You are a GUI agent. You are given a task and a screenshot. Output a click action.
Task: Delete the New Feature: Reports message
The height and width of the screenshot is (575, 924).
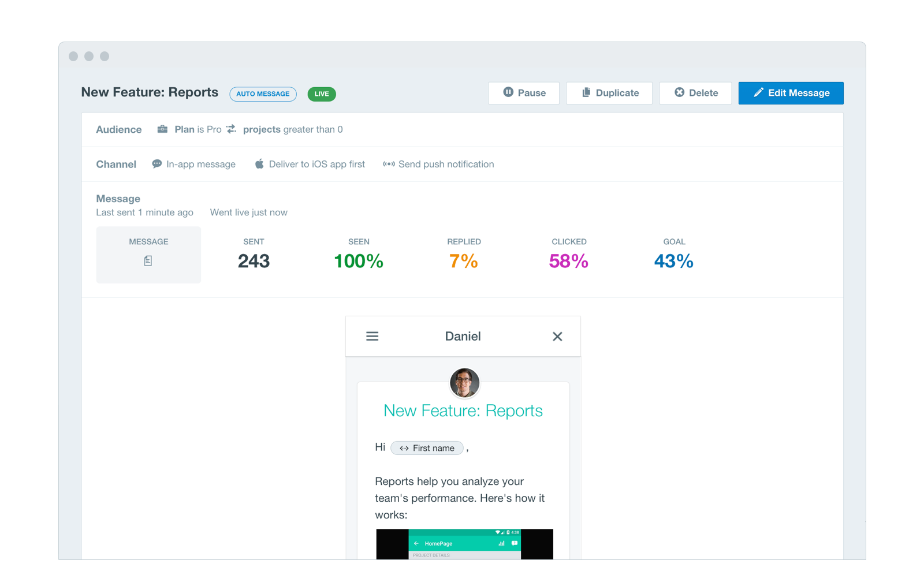point(695,93)
